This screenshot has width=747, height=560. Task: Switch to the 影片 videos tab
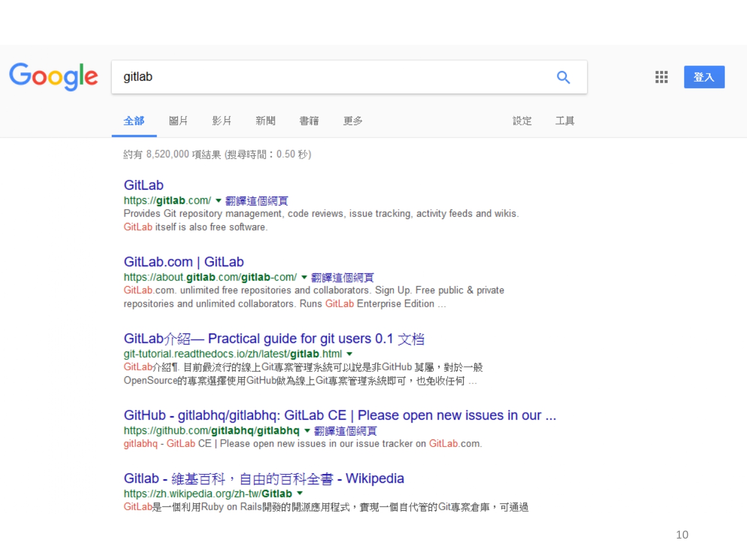click(222, 121)
